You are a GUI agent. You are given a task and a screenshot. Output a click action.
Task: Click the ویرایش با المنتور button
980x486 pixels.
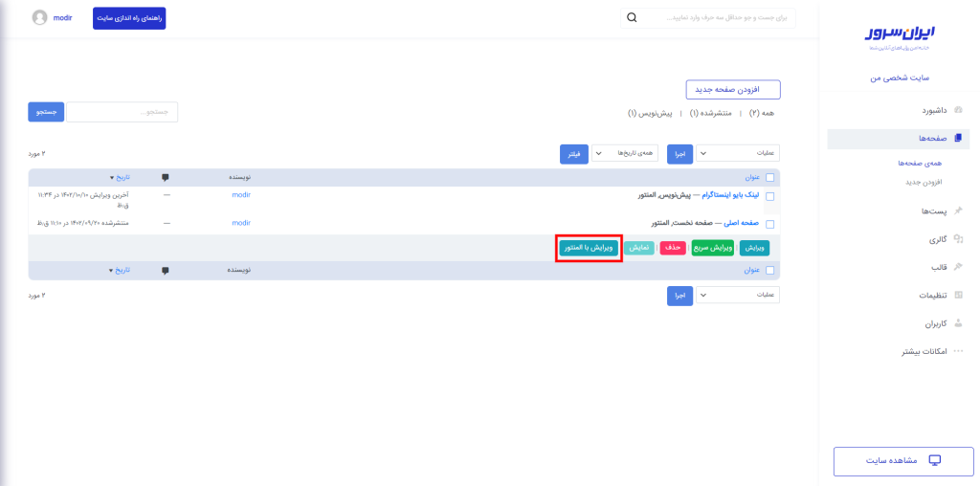(589, 248)
